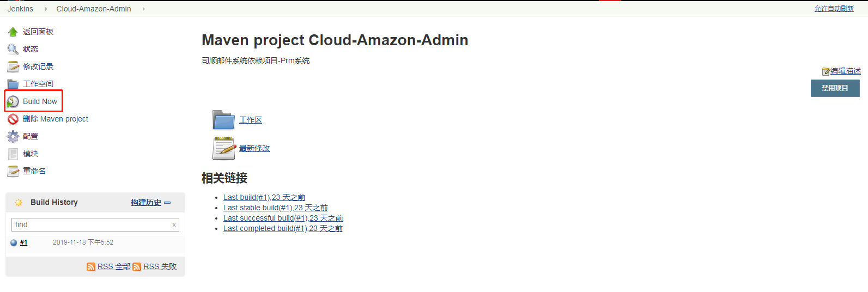Click the Modules document icon
868x292 pixels.
pyautogui.click(x=13, y=154)
